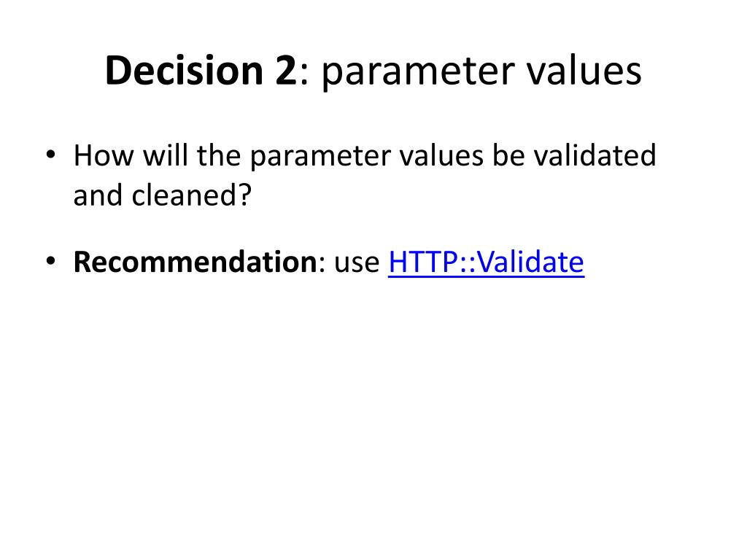
Task: Click the bold "Decision 2" title text
Action: pos(201,71)
